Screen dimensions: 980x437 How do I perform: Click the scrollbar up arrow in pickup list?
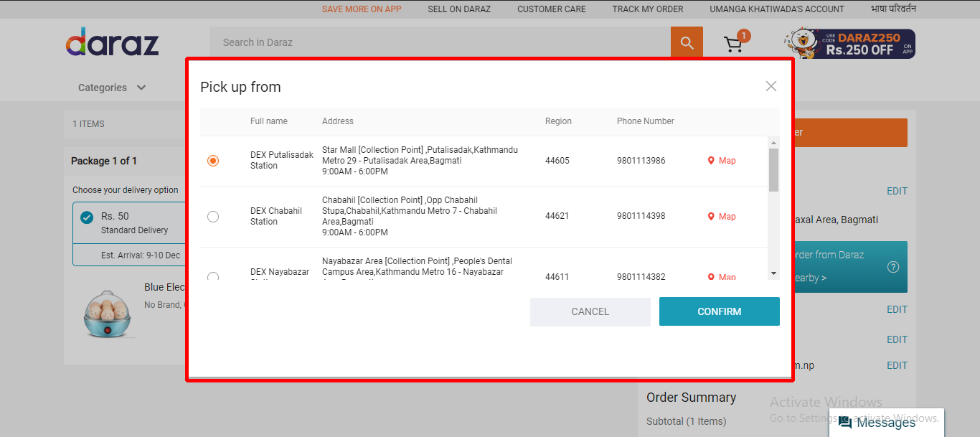tap(773, 142)
